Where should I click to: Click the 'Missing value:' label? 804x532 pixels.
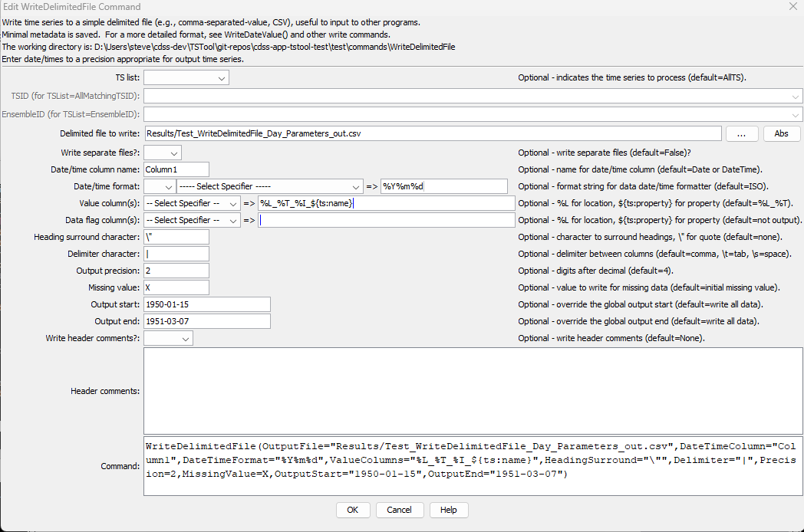pyautogui.click(x=114, y=288)
